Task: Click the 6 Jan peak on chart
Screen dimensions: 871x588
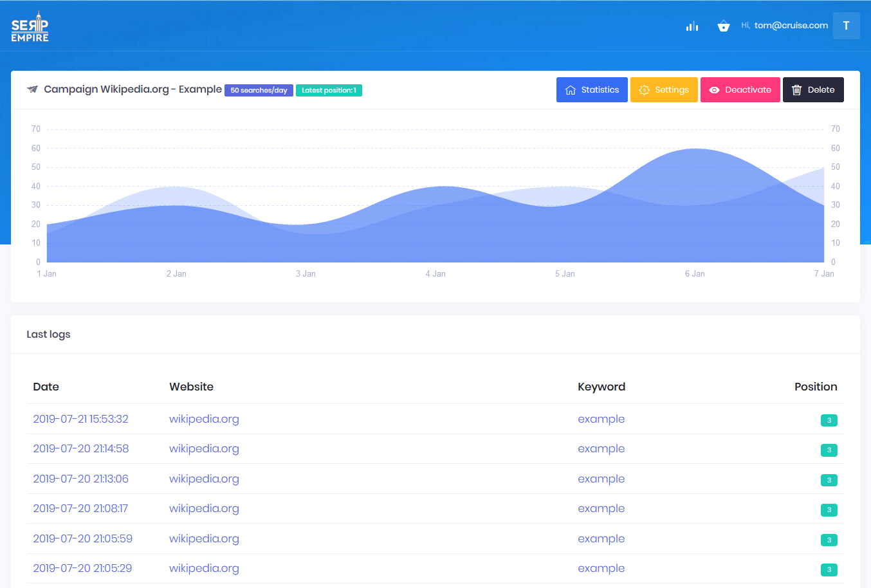Action: [x=695, y=149]
